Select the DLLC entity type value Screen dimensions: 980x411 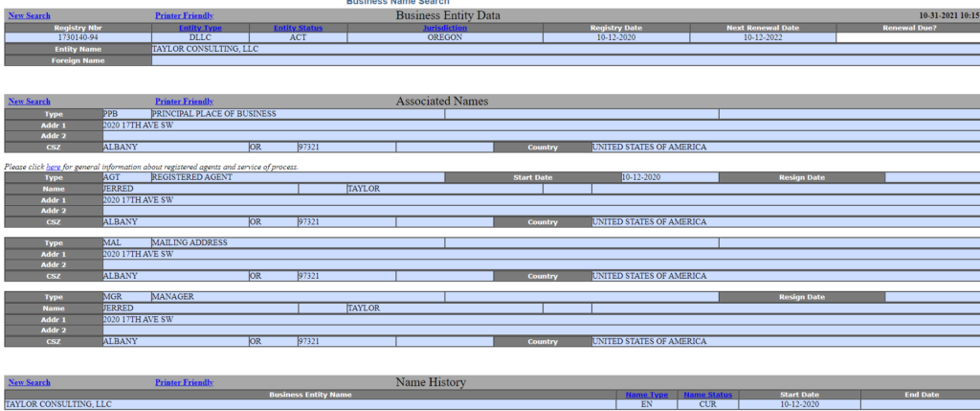click(x=200, y=37)
